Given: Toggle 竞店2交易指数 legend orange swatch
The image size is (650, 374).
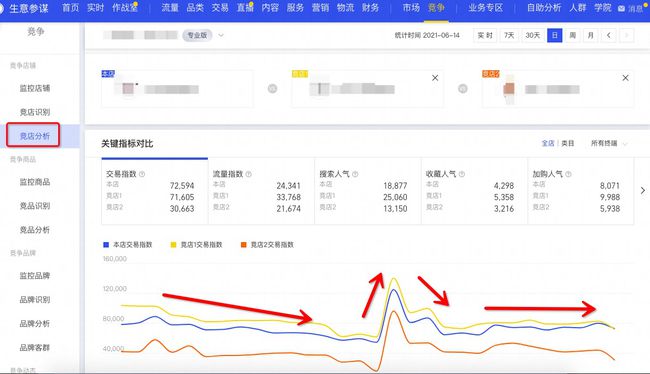Looking at the screenshot, I should pyautogui.click(x=244, y=245).
